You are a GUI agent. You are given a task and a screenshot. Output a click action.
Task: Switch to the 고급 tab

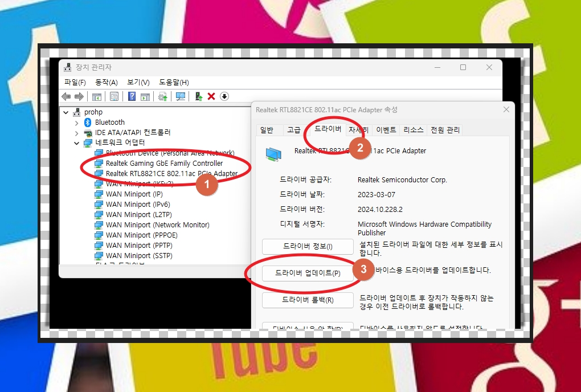pyautogui.click(x=294, y=130)
